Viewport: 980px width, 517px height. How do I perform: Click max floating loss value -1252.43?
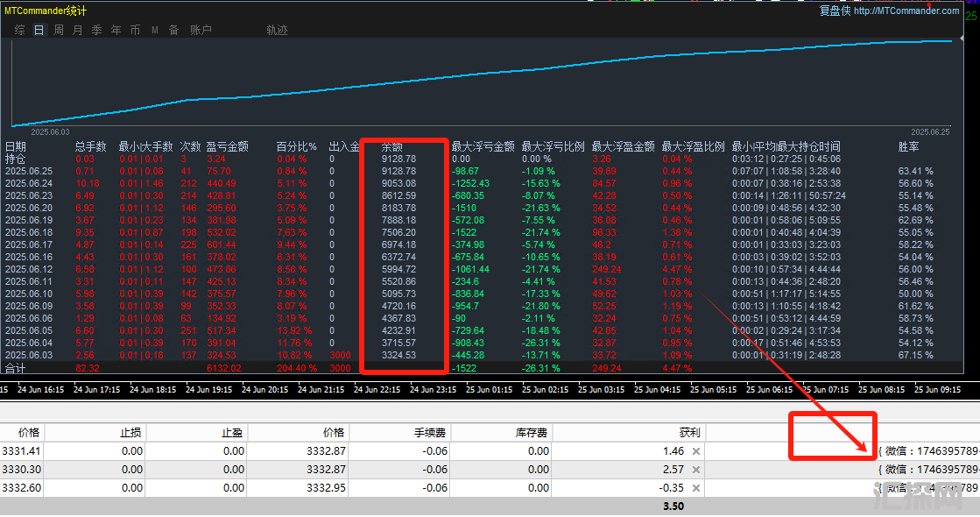(x=470, y=184)
